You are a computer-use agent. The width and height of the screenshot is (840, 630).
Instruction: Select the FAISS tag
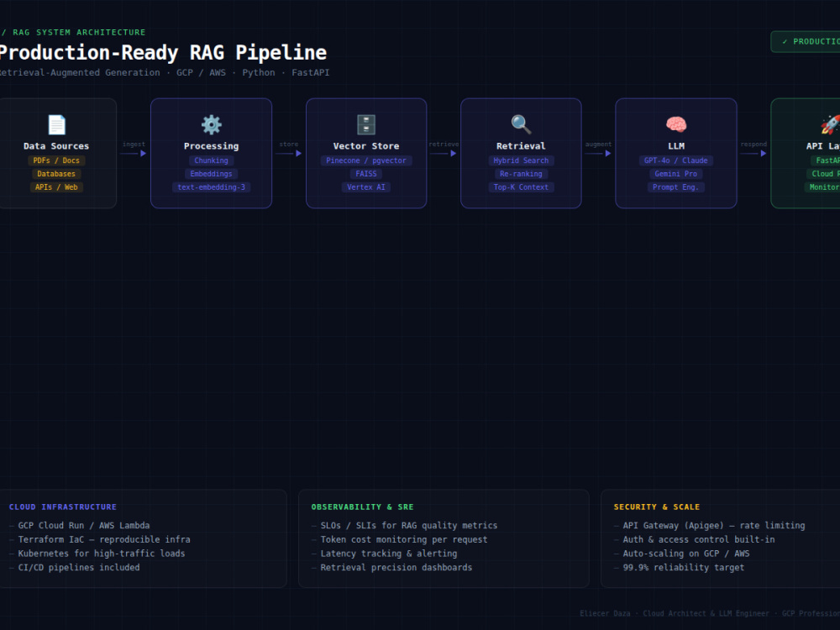[366, 174]
